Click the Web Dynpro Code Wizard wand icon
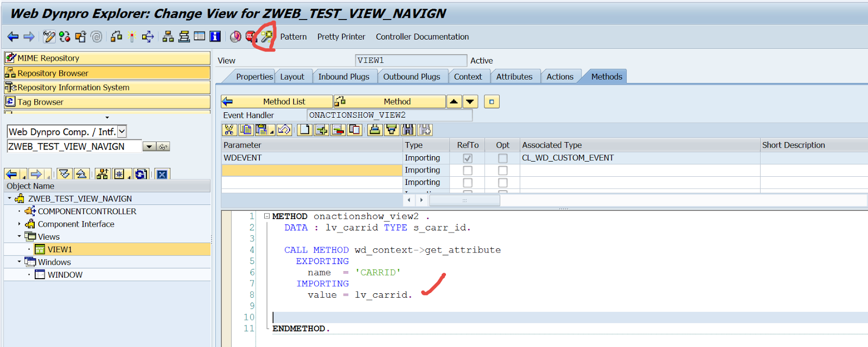Image resolution: width=868 pixels, height=347 pixels. click(x=266, y=36)
